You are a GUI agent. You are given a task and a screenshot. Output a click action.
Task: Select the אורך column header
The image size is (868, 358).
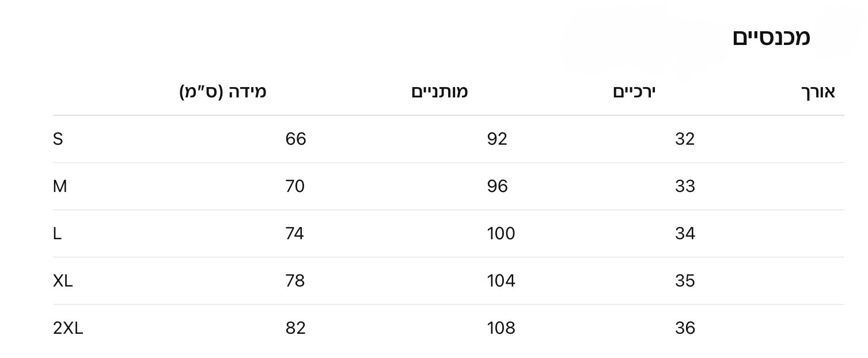[x=818, y=92]
